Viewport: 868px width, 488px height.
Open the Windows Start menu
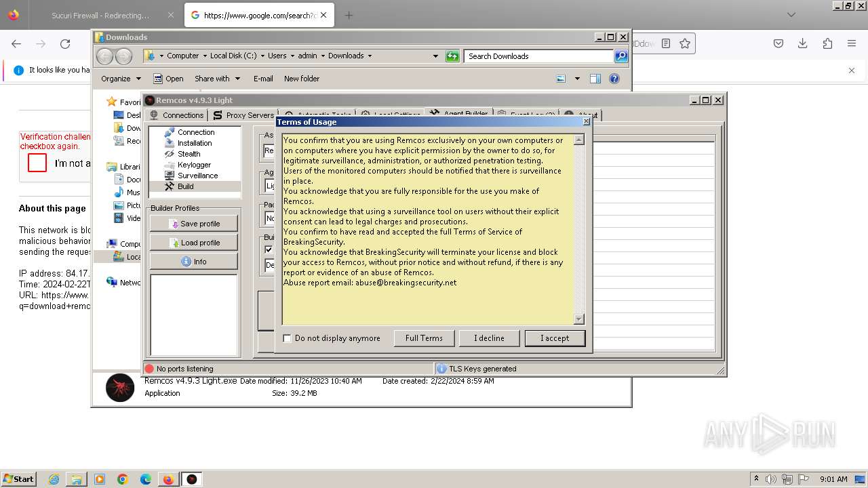coord(19,479)
